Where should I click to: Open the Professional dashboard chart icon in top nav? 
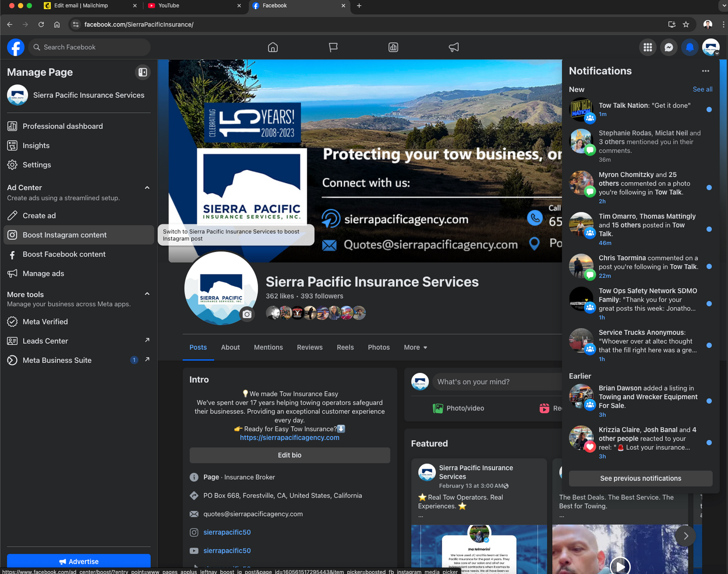coord(393,47)
